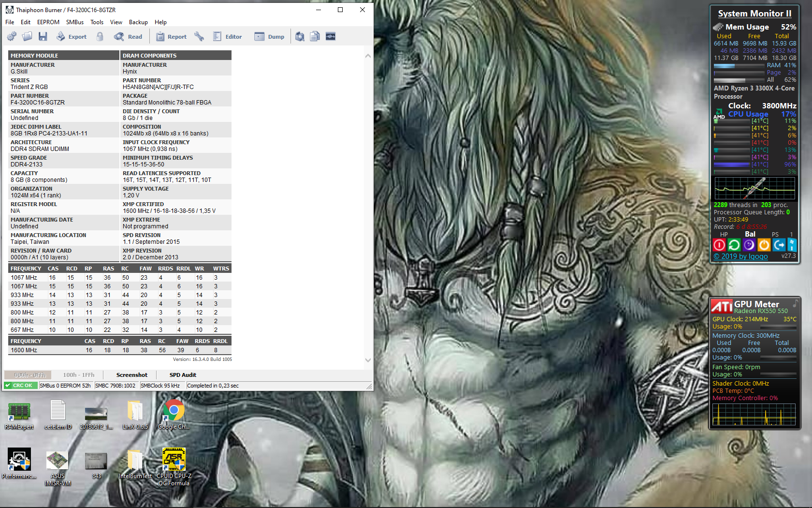Click the ATI logo in GPU Meter
The image size is (812, 508).
point(722,306)
